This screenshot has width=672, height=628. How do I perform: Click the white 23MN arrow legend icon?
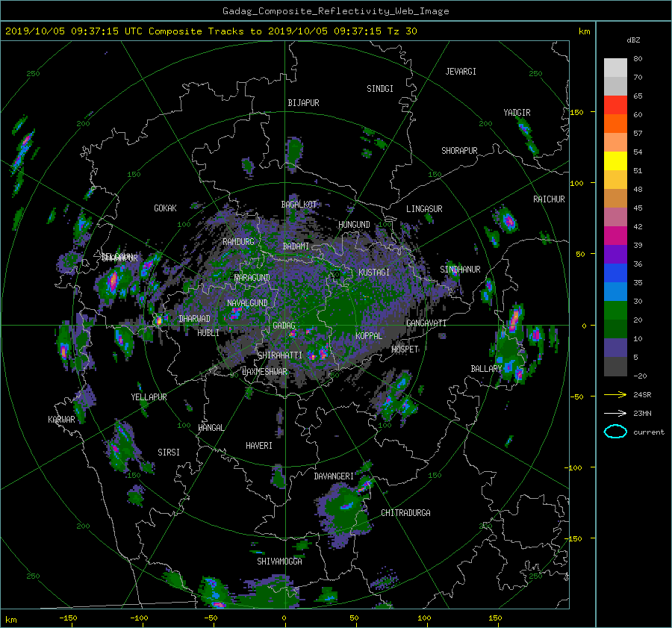pyautogui.click(x=615, y=413)
